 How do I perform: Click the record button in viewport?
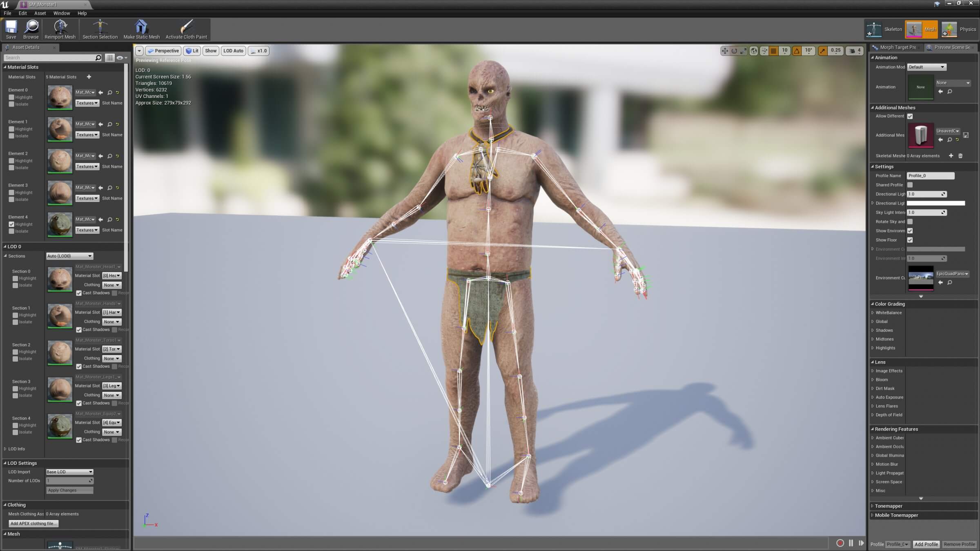click(840, 543)
